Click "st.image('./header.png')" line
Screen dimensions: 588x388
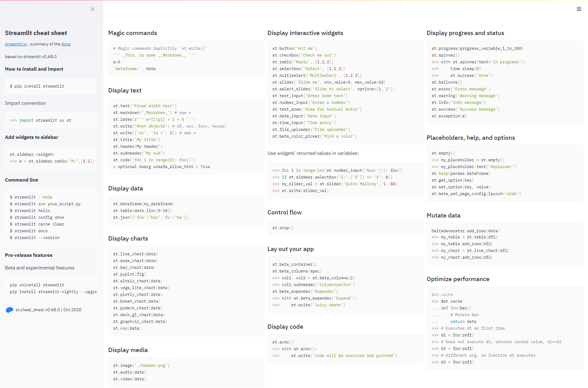click(141, 366)
